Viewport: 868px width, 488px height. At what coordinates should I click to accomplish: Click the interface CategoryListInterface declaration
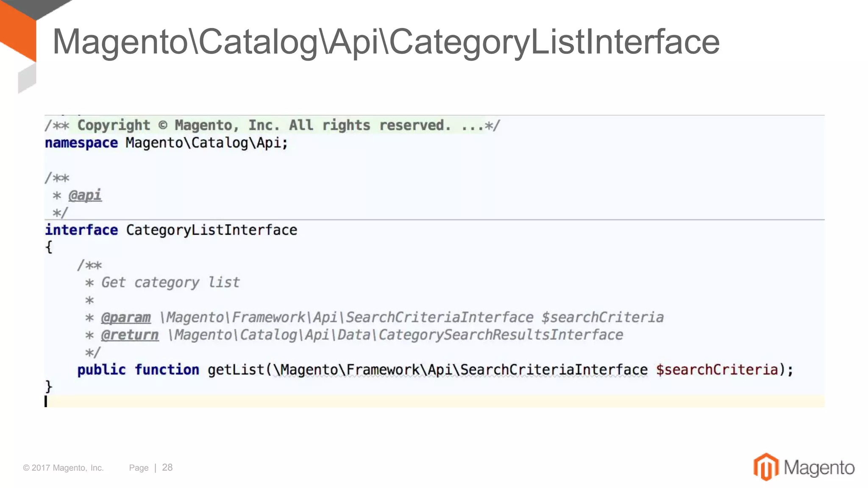click(x=171, y=230)
